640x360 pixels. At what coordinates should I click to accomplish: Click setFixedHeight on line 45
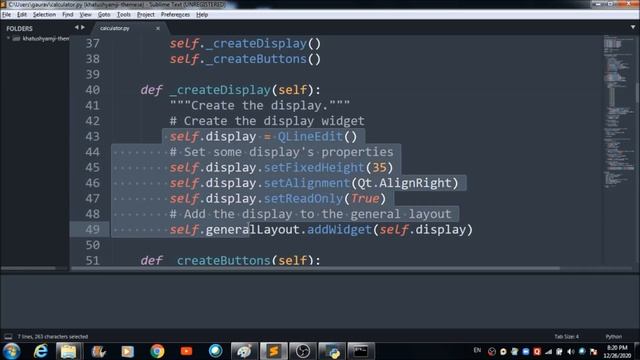pyautogui.click(x=313, y=167)
